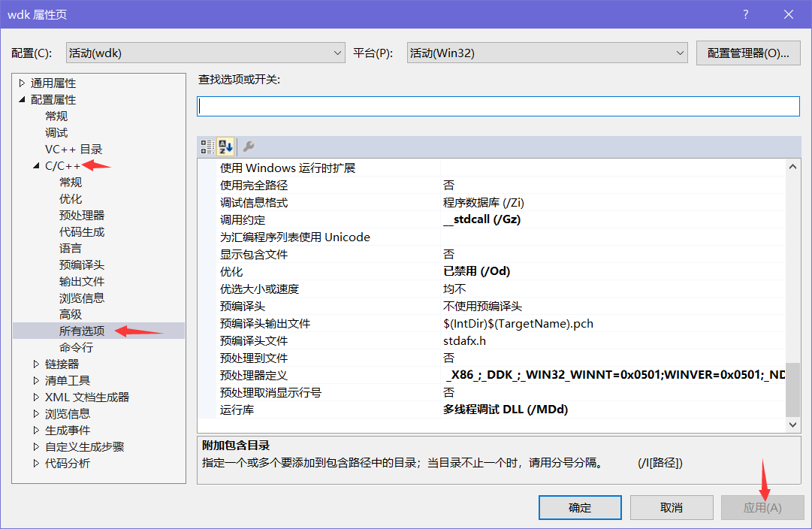The width and height of the screenshot is (812, 529).
Task: Click the __stdcall (/Gz) value
Action: (x=481, y=219)
